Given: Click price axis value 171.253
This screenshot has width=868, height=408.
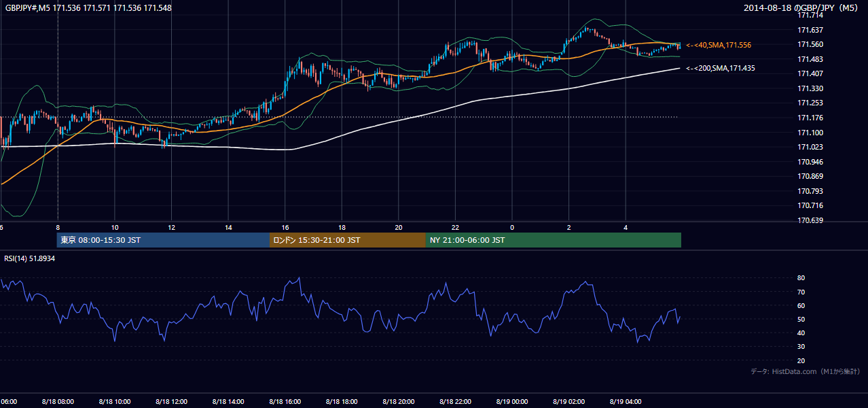Looking at the screenshot, I should pos(810,103).
